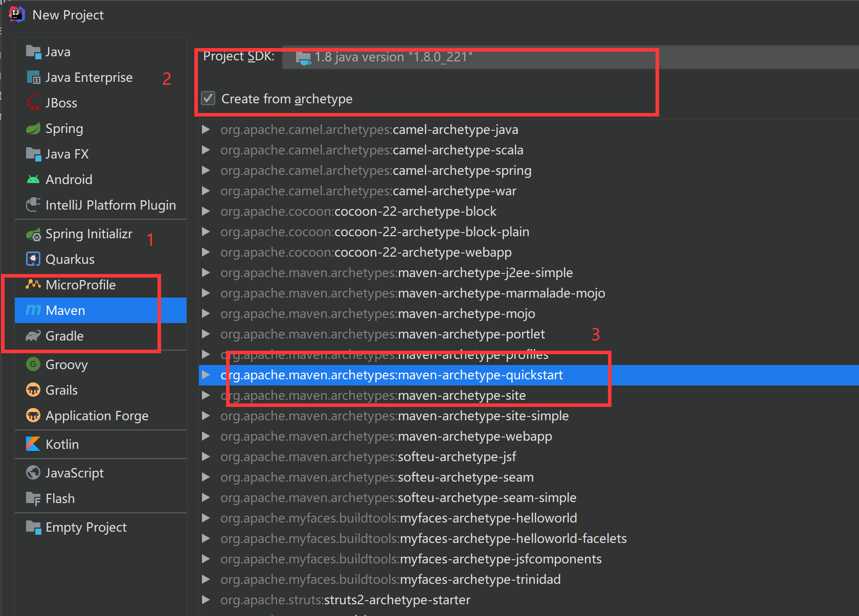859x616 pixels.
Task: Select Spring Initializr project type
Action: (x=101, y=234)
